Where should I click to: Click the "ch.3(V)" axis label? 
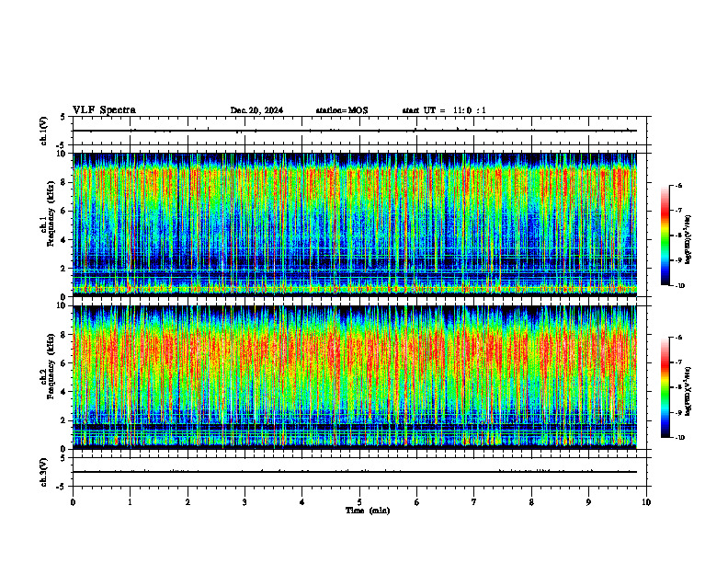point(43,472)
